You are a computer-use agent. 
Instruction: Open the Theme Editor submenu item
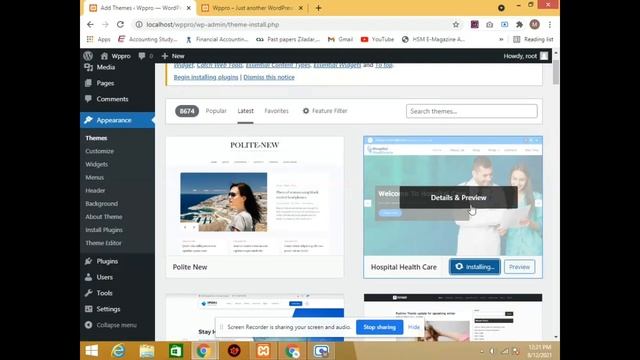(x=103, y=243)
